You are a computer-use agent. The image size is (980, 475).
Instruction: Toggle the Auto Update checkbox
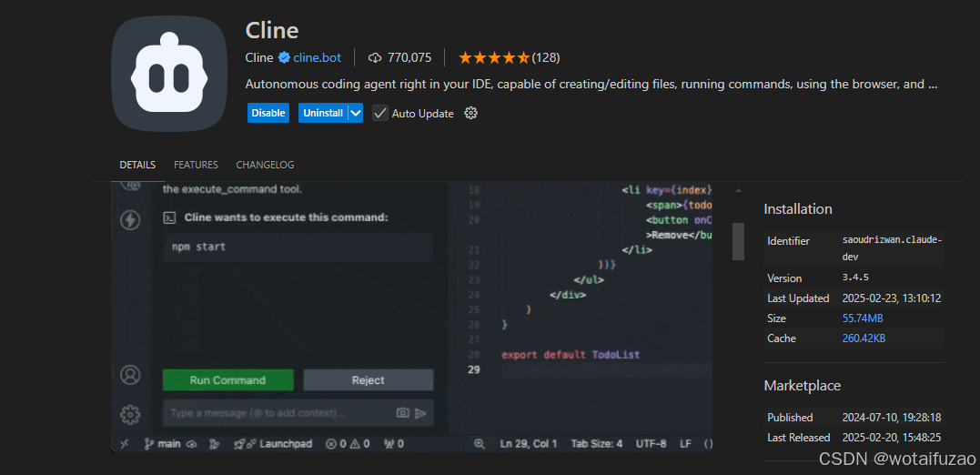[380, 113]
